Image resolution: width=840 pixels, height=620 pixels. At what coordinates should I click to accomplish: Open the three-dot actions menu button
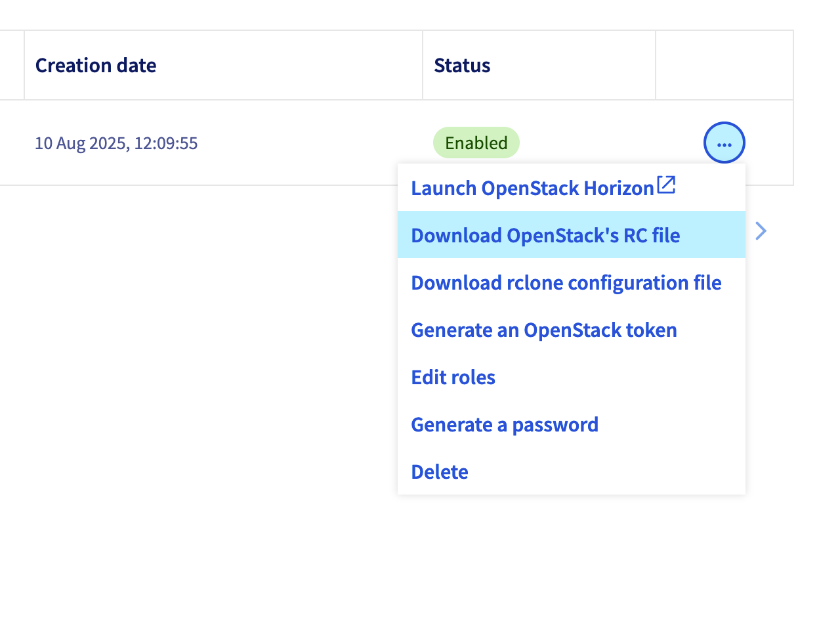coord(724,143)
